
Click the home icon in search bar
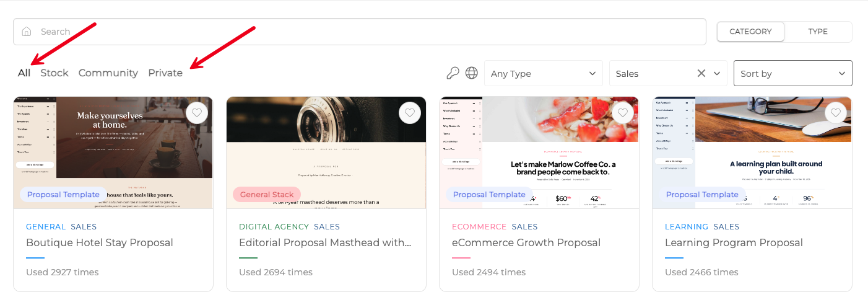coord(26,32)
